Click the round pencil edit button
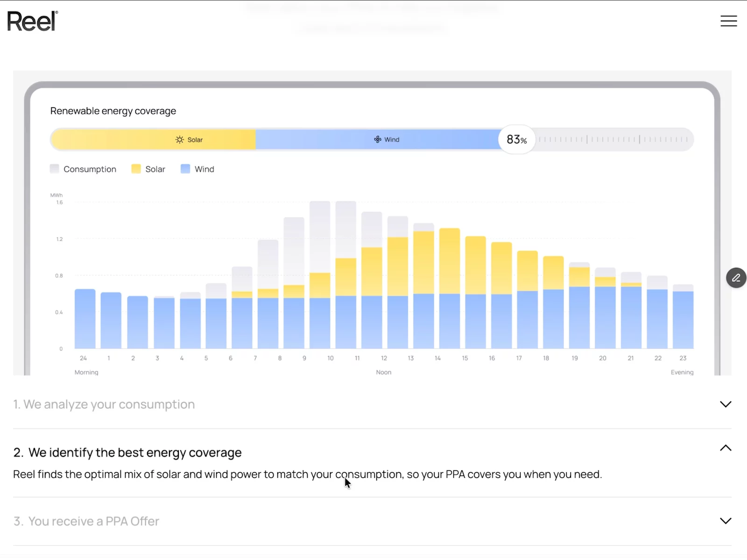747x560 pixels. click(736, 278)
